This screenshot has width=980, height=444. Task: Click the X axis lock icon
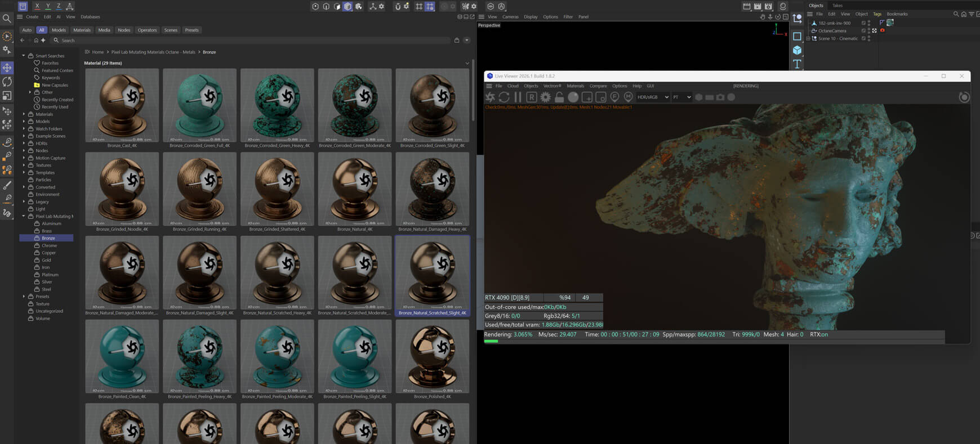(37, 6)
